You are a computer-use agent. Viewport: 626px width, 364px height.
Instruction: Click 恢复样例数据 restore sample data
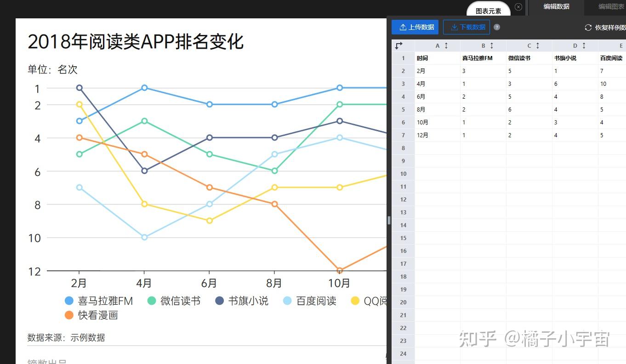pyautogui.click(x=605, y=28)
